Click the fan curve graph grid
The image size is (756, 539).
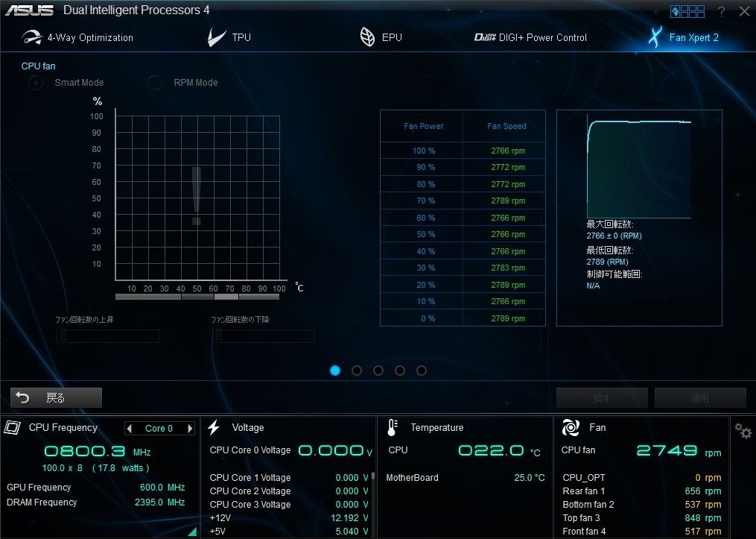click(197, 198)
